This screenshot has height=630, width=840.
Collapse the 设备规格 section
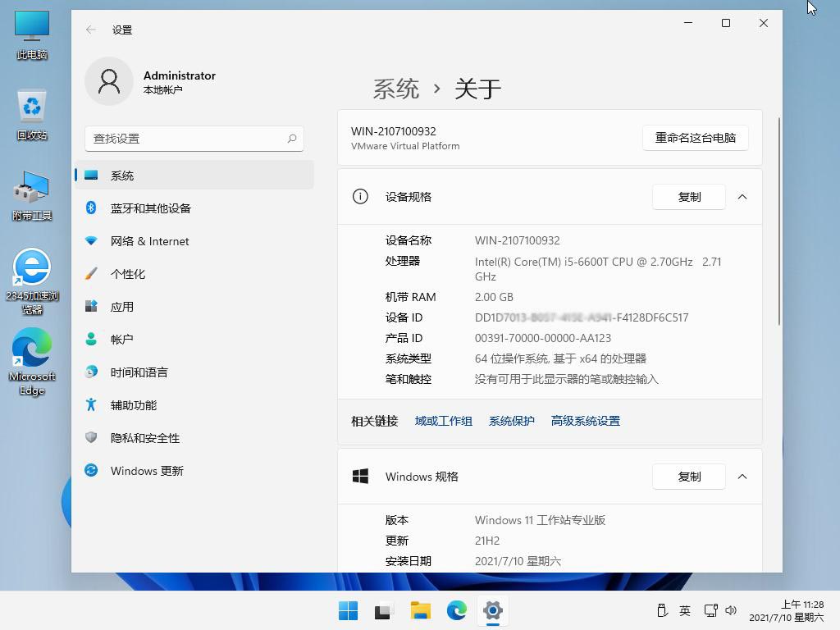[x=742, y=197]
